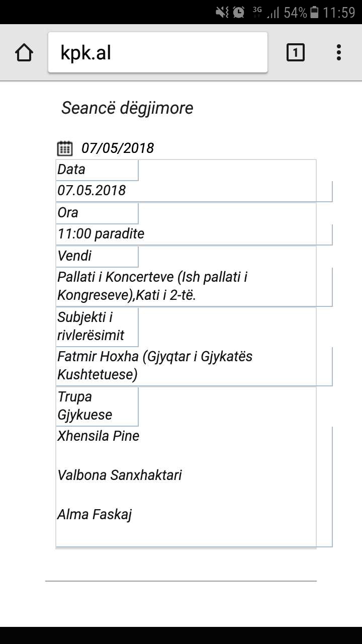
Task: Focus the kpk.al address bar
Action: point(157,52)
